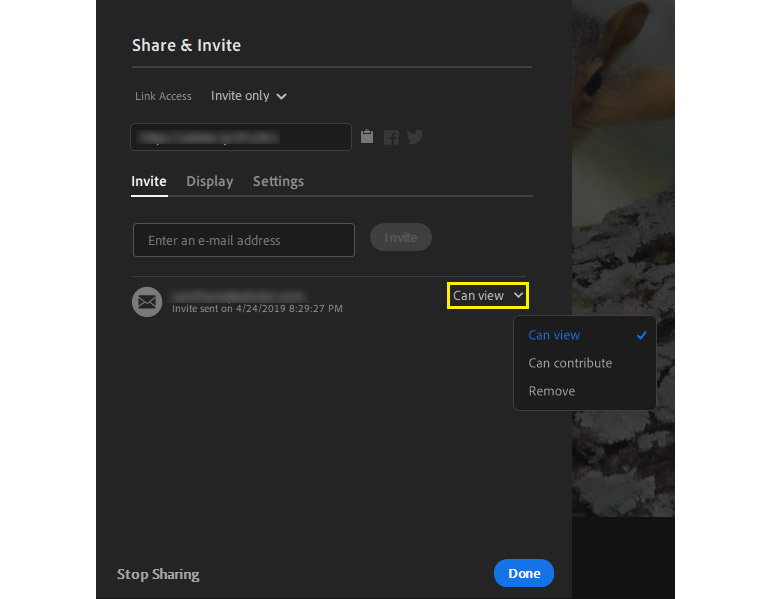
Task: Open the Settings tab
Action: pos(278,181)
